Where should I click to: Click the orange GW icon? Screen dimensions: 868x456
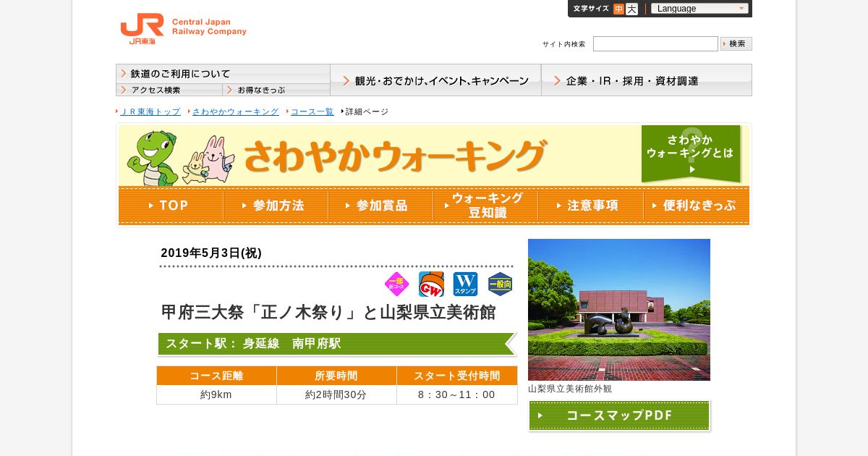coord(432,284)
